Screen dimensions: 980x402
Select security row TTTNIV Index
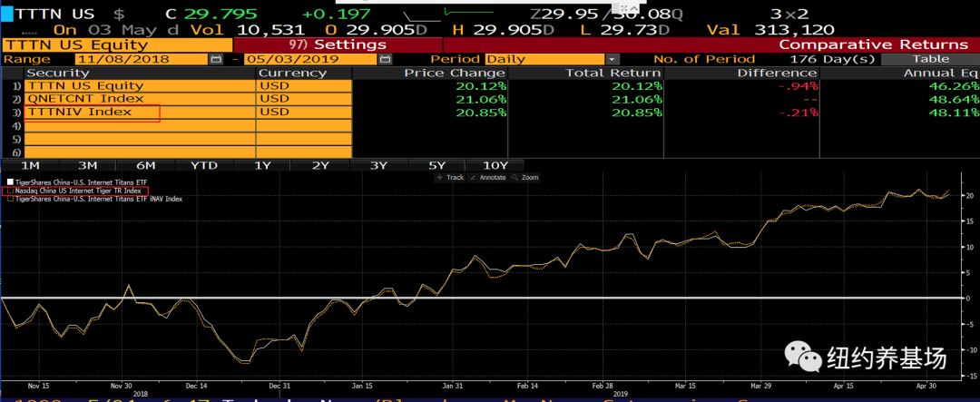click(x=140, y=112)
